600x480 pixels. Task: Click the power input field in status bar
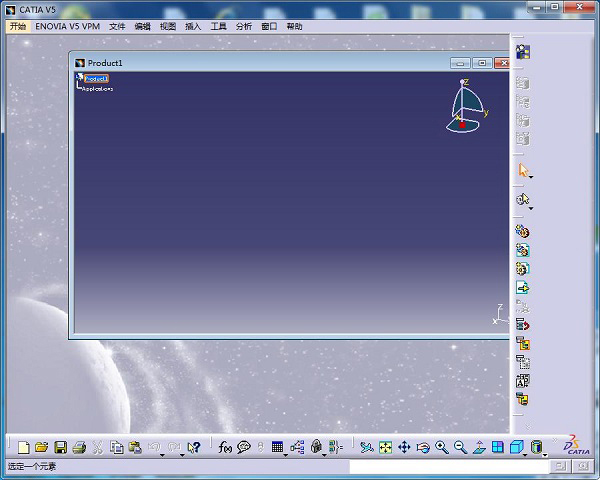pos(448,466)
